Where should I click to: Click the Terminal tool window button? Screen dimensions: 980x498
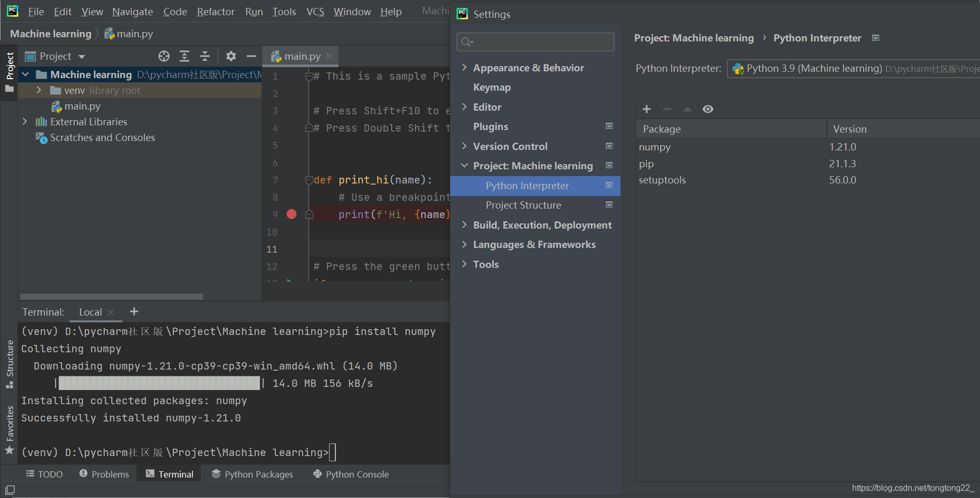pyautogui.click(x=169, y=474)
